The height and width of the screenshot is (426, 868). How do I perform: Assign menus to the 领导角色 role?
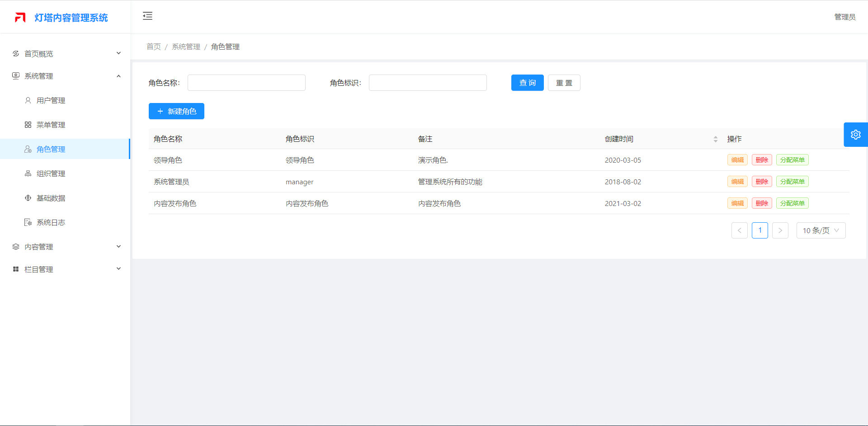point(792,160)
